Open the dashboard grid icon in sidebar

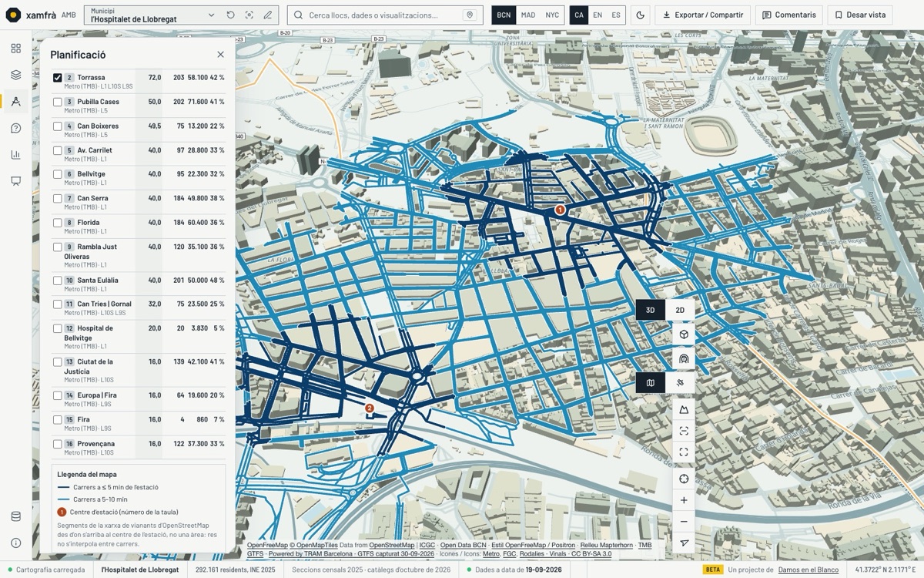click(x=15, y=49)
